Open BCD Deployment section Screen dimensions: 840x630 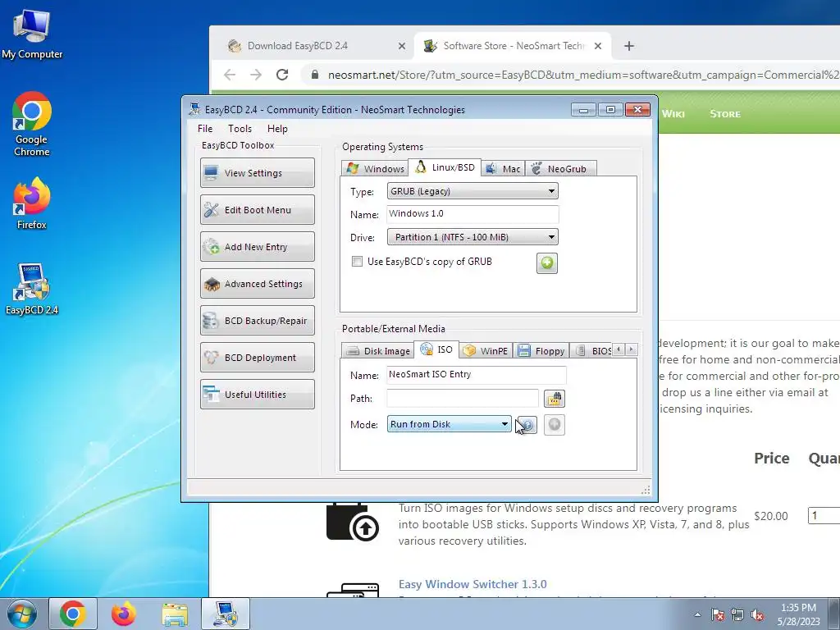[x=257, y=358]
